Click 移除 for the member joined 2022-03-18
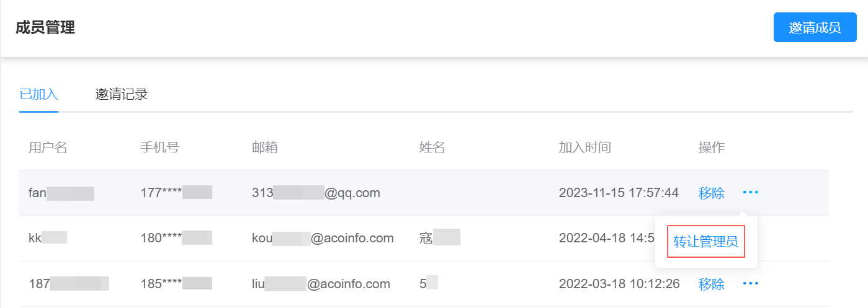Screen dimensions: 868x308 [x=711, y=284]
